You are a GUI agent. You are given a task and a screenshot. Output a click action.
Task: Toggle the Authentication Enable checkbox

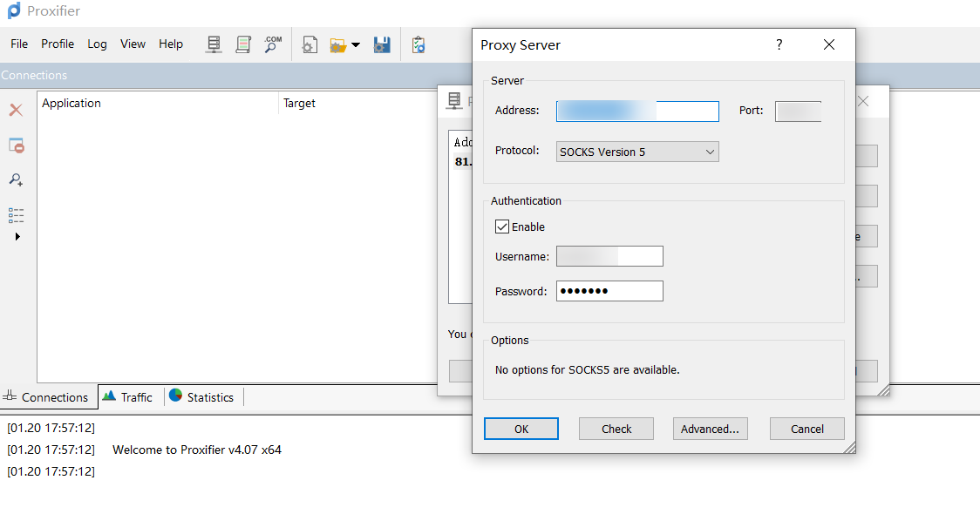pyautogui.click(x=502, y=227)
